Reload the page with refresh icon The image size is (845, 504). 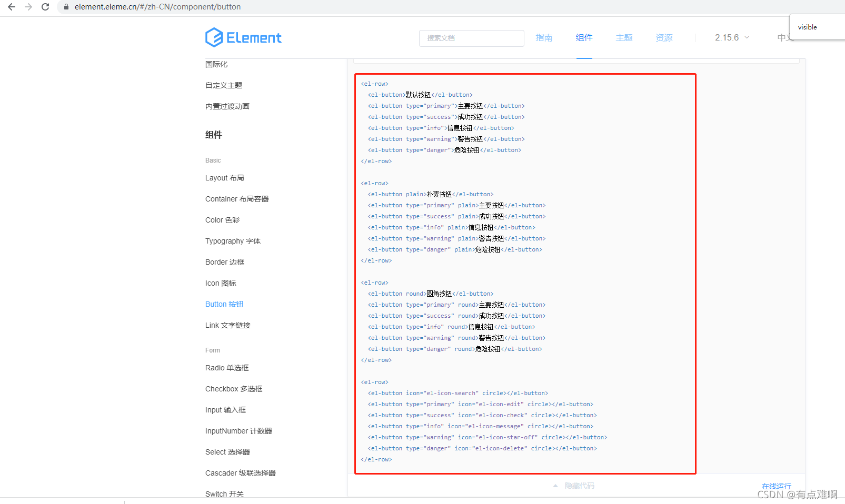(x=45, y=7)
